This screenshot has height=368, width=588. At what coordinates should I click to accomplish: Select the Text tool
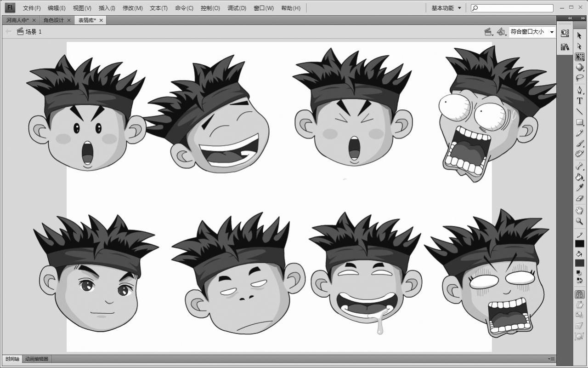point(579,101)
